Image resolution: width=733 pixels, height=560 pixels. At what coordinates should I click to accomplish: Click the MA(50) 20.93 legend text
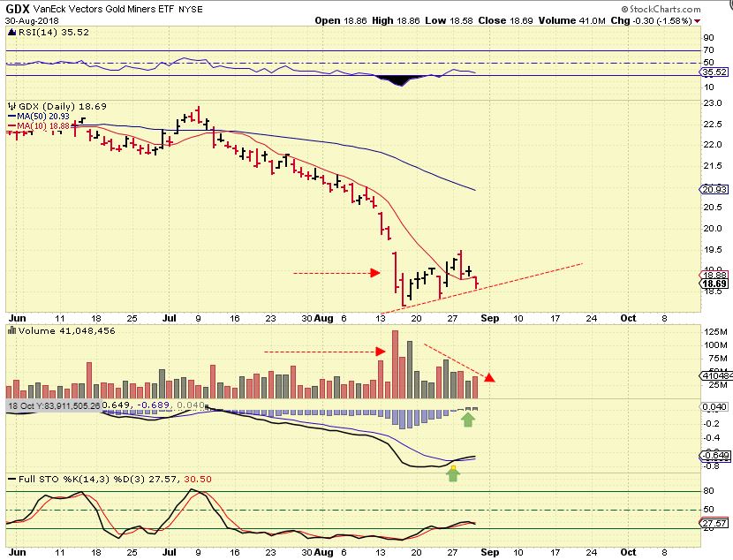tap(43, 117)
